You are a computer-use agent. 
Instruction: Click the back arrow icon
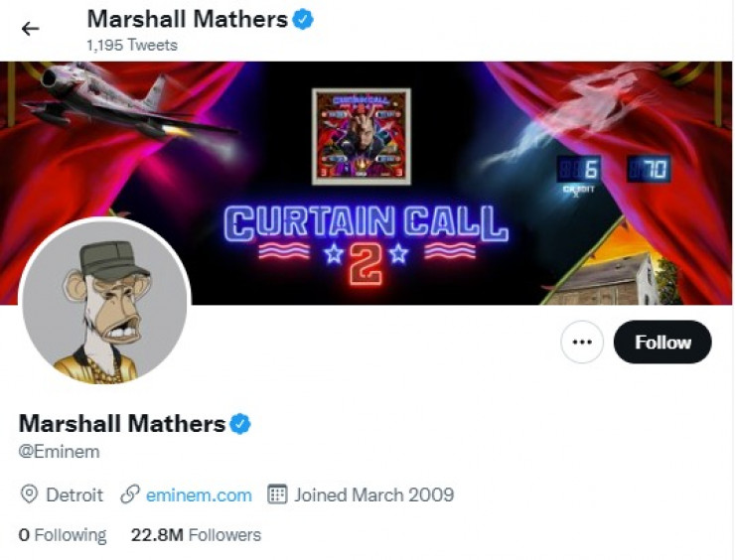coord(31,29)
